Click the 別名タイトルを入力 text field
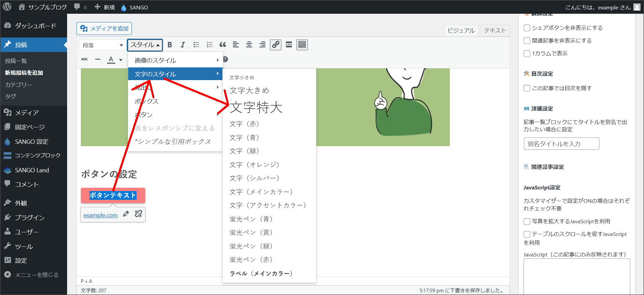This screenshot has height=295, width=644. 561,144
